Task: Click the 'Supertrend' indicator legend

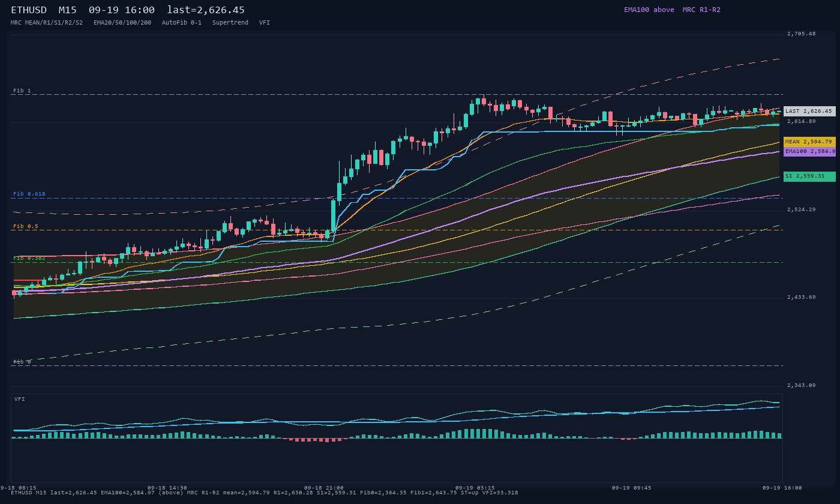Action: [x=230, y=23]
